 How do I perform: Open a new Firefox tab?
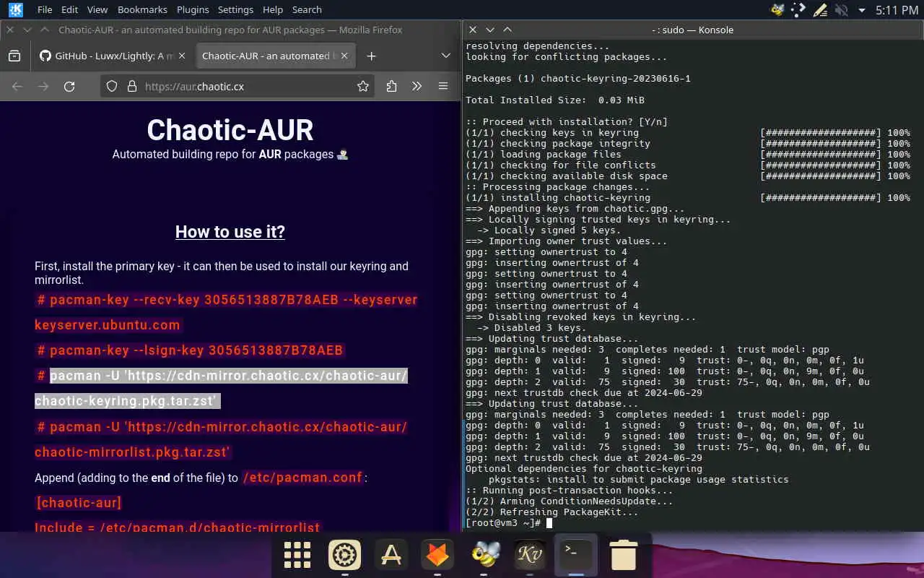coord(371,56)
